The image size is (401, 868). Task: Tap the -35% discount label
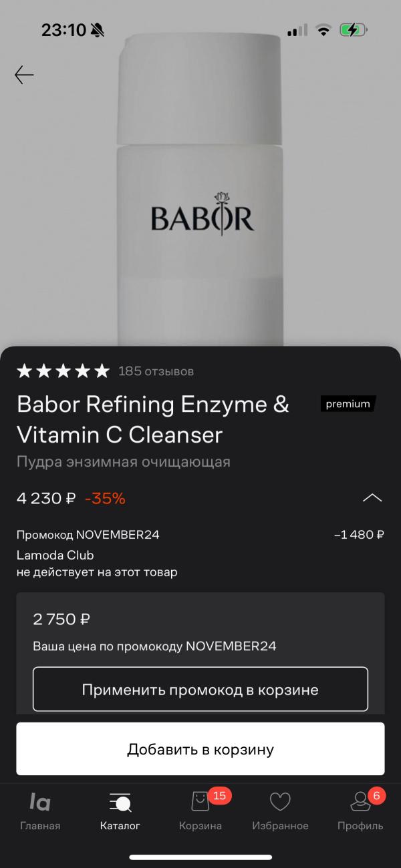pyautogui.click(x=105, y=498)
